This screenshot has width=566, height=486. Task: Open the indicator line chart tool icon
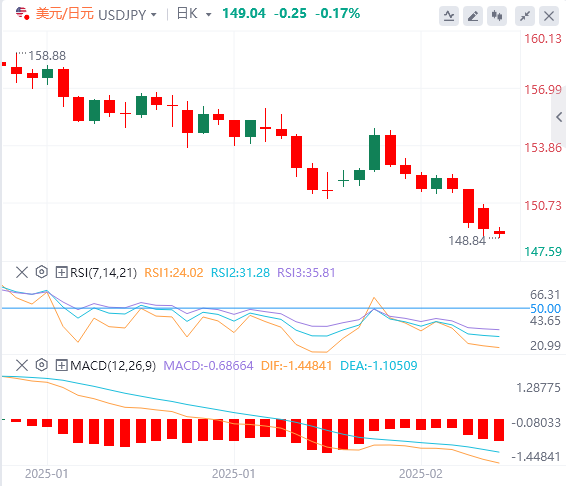[x=449, y=16]
